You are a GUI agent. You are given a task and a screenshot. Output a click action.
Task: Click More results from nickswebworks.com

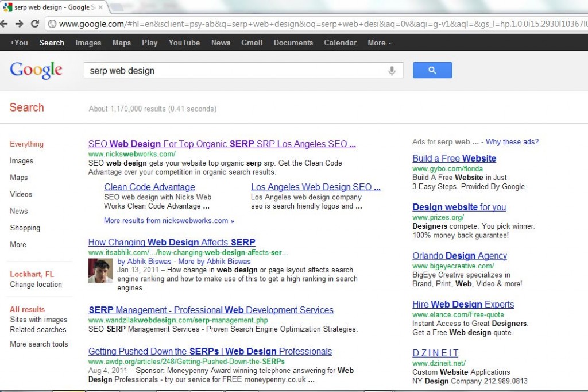(169, 221)
